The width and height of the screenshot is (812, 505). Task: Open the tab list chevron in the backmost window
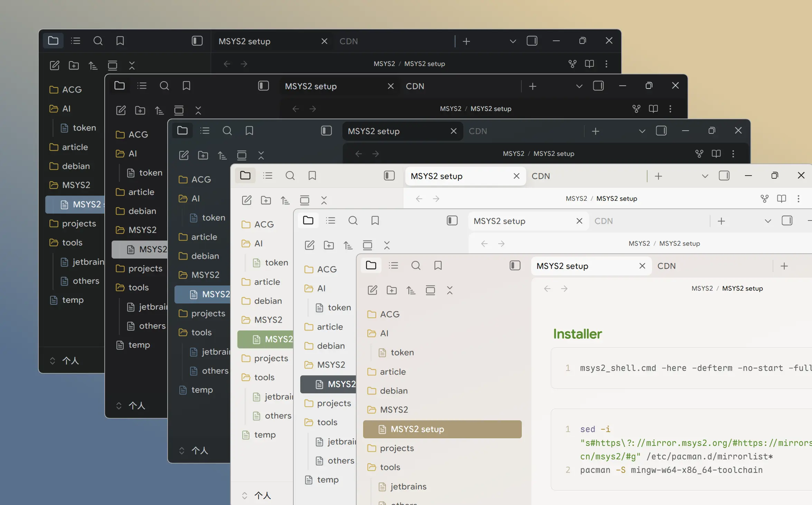click(513, 41)
